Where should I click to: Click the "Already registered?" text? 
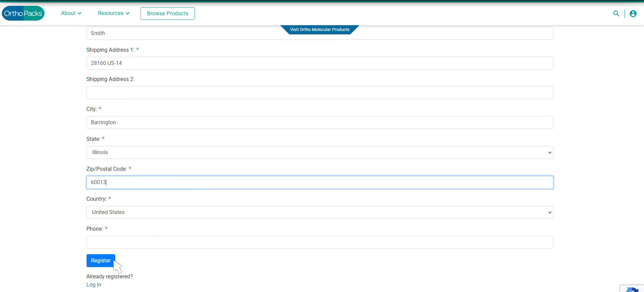[109, 276]
